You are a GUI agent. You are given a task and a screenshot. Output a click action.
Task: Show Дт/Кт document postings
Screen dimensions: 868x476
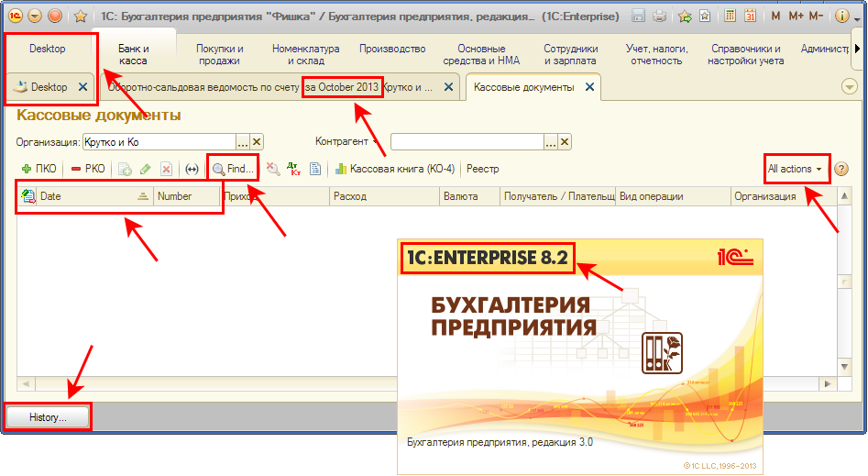click(x=293, y=169)
